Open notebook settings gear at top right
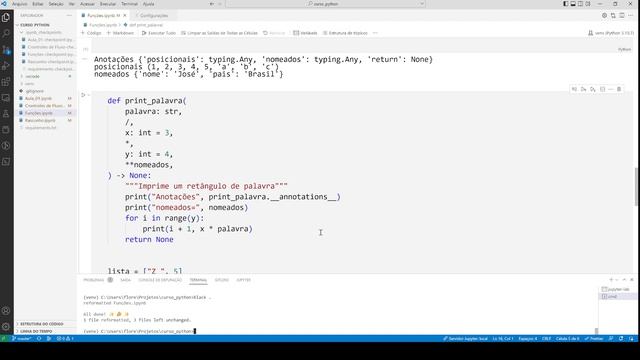Viewport: 640px width, 360px height. pos(604,16)
